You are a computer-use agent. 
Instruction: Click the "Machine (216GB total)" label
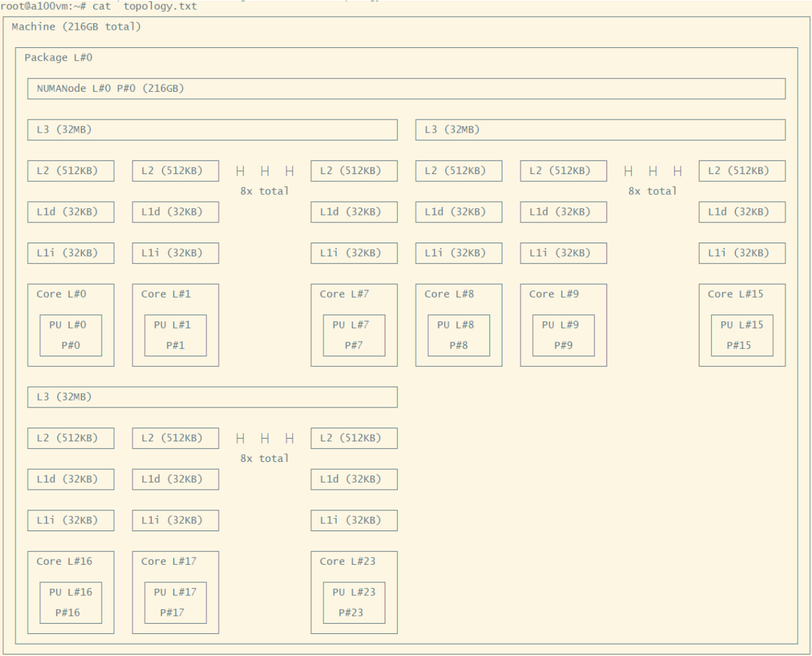[76, 27]
